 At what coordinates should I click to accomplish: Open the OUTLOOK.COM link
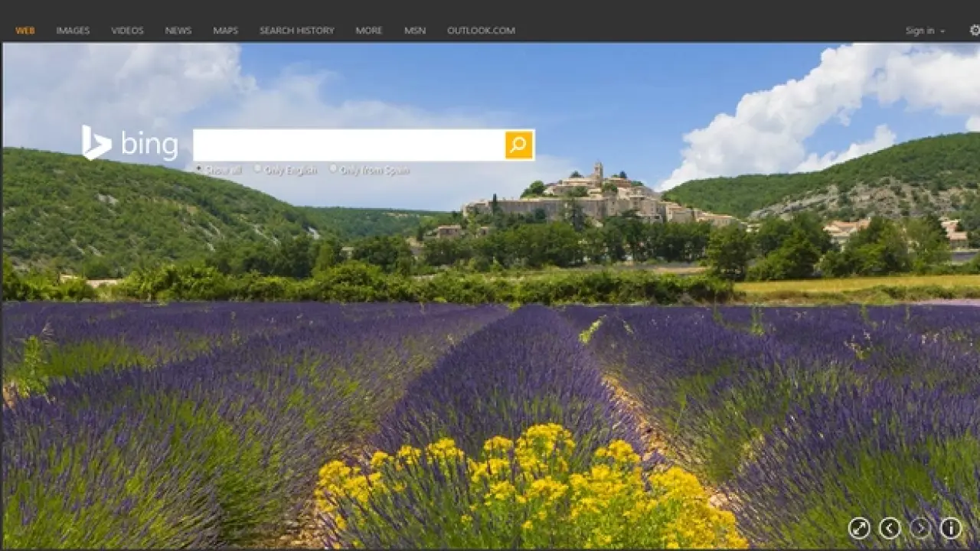[x=481, y=31]
